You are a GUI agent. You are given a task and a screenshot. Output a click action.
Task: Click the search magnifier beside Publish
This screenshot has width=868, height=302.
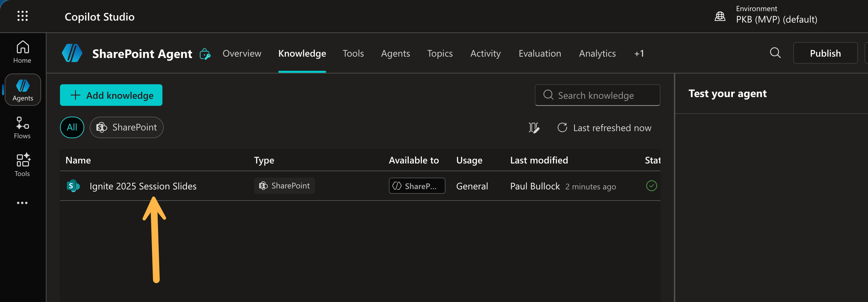point(775,53)
